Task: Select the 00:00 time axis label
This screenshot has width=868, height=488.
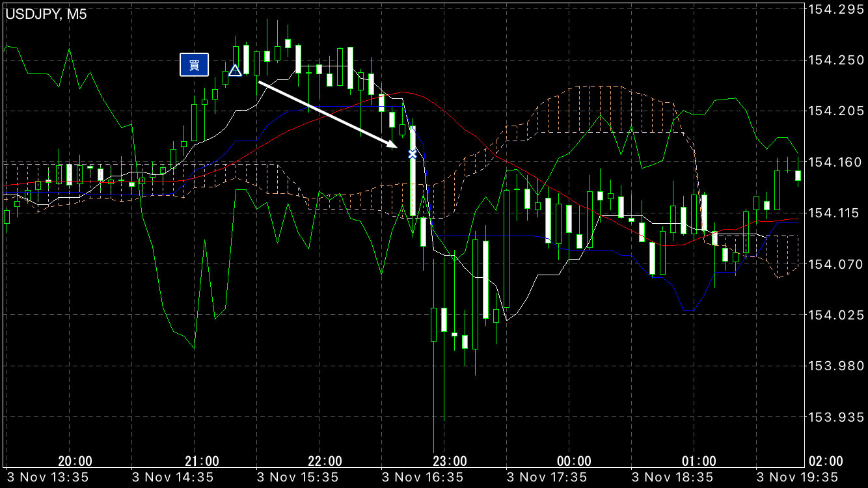Action: pos(575,461)
